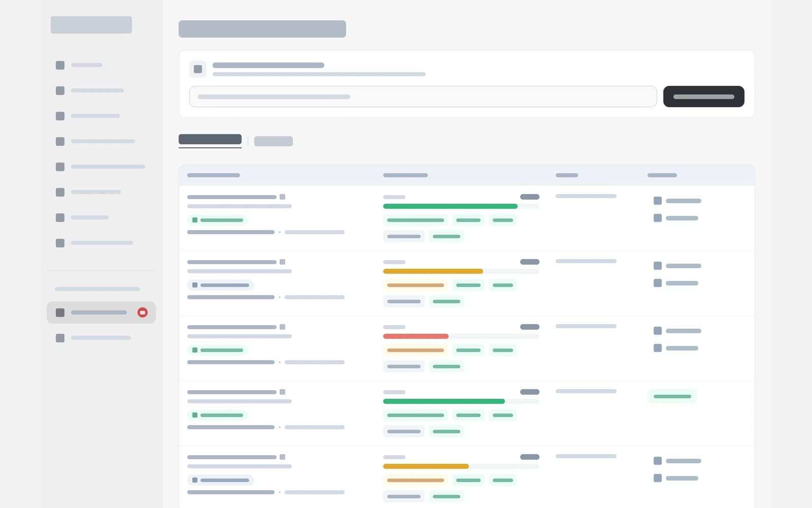Viewport: 812px width, 508px height.
Task: Click the sixth sidebar navigation icon
Action: point(60,192)
